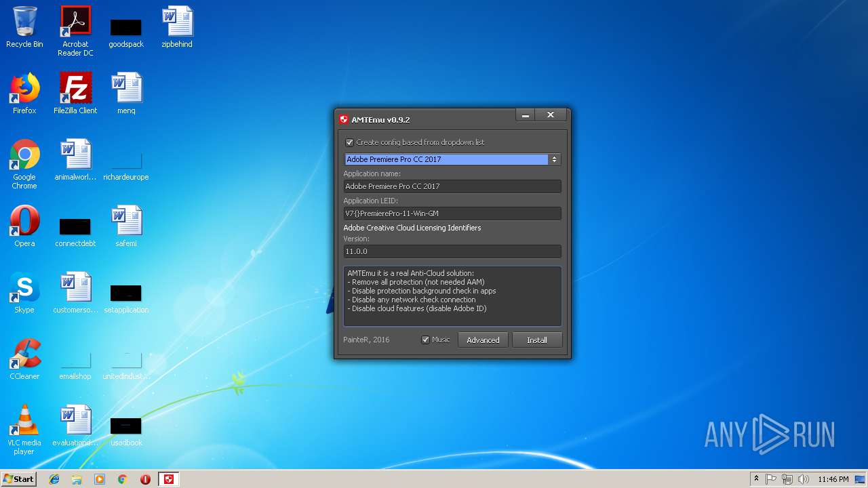Open Internet Explorer from the taskbar

54,479
